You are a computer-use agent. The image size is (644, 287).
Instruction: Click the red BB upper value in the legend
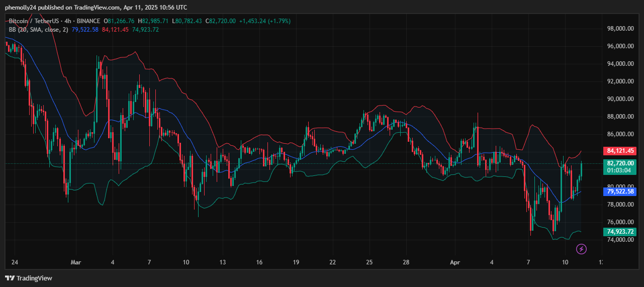(x=115, y=30)
